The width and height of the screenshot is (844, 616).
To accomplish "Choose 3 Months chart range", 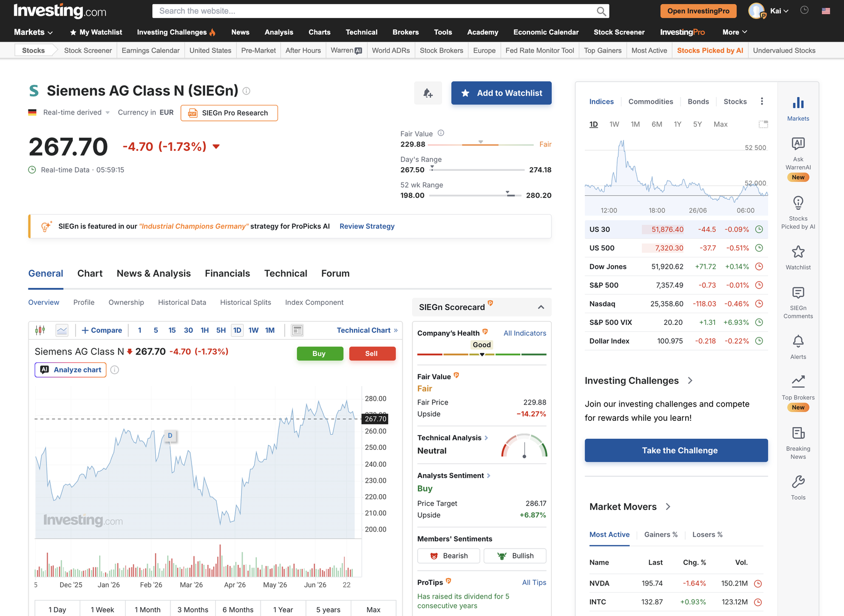I will [193, 610].
